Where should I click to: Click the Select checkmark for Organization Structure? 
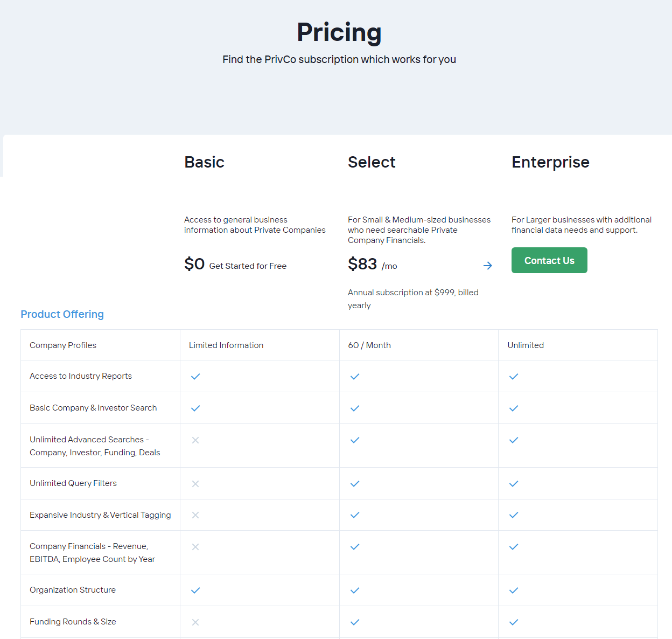(355, 591)
